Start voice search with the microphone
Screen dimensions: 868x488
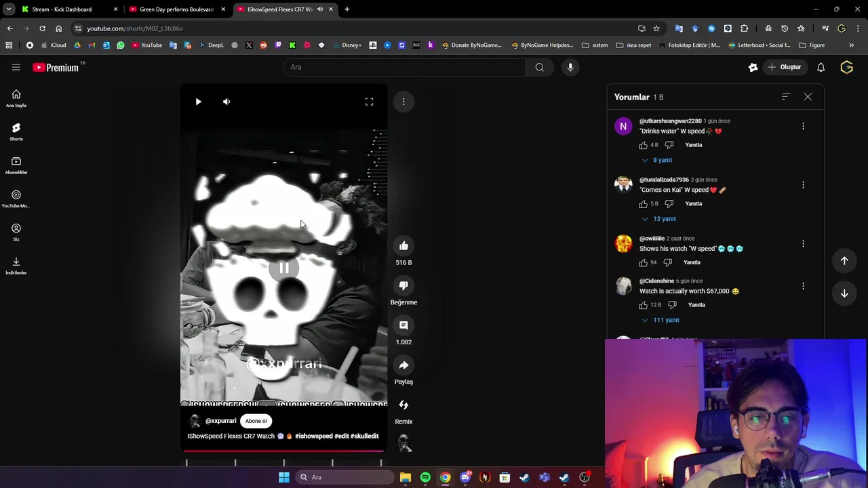[570, 67]
